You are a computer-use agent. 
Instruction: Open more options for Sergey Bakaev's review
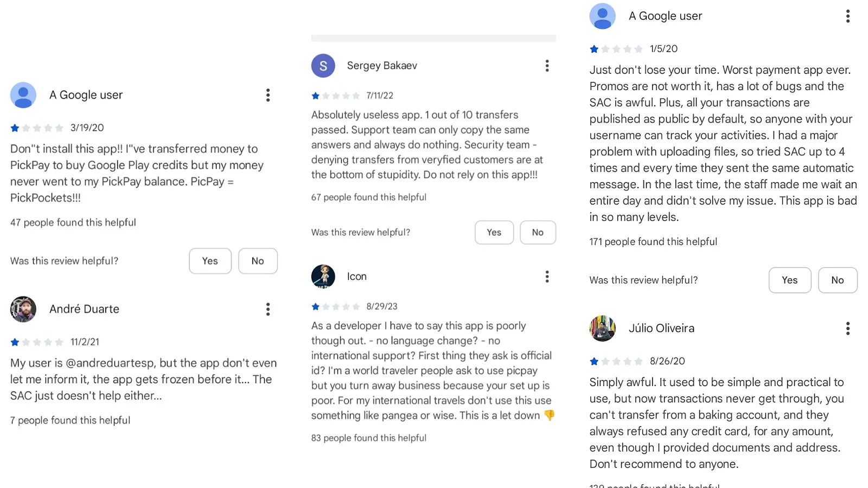pos(547,66)
